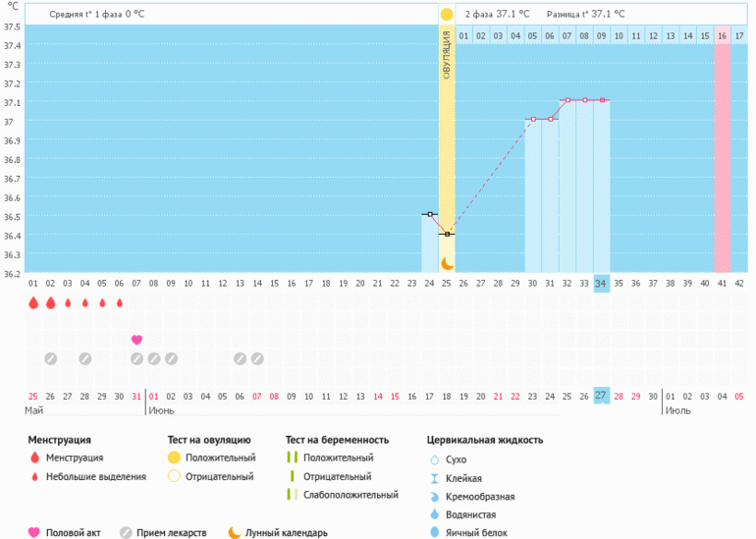The height and width of the screenshot is (539, 756).
Task: Click the double green Положительный pregnancy icon
Action: 292,458
